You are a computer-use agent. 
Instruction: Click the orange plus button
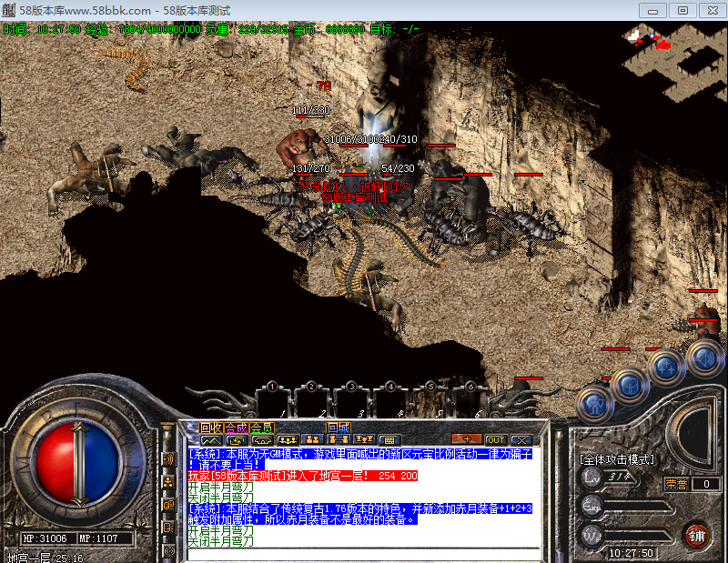(467, 439)
